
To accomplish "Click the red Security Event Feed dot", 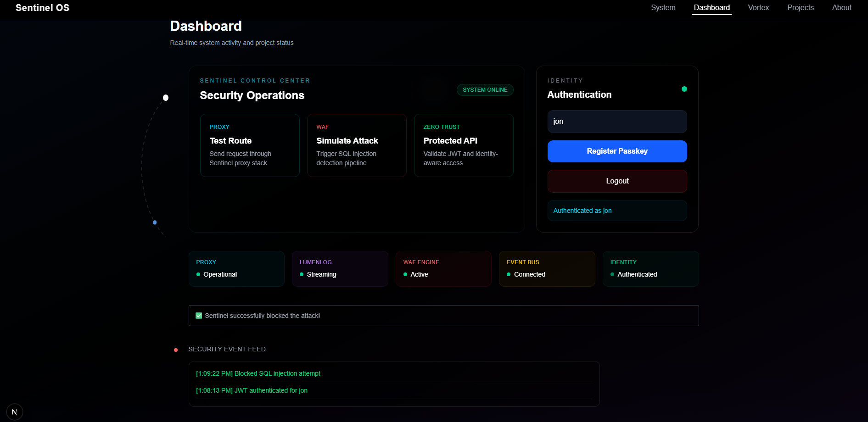I will (x=176, y=350).
